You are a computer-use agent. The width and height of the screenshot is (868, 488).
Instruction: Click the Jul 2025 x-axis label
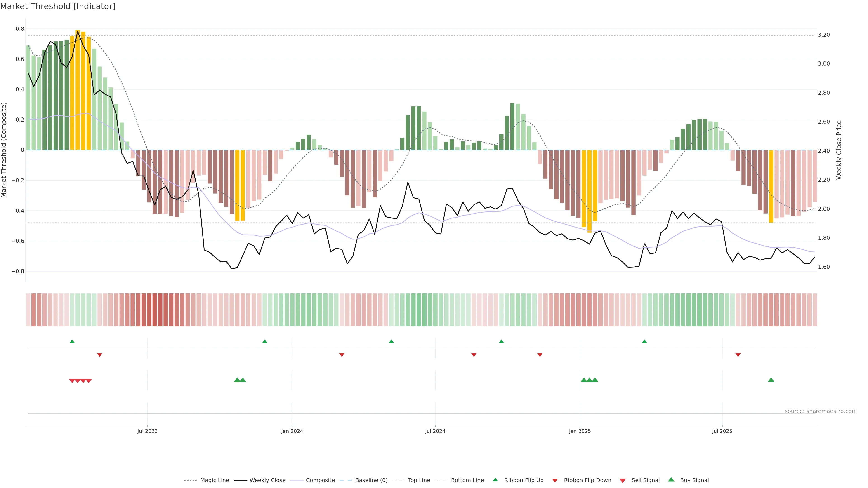[x=722, y=431]
